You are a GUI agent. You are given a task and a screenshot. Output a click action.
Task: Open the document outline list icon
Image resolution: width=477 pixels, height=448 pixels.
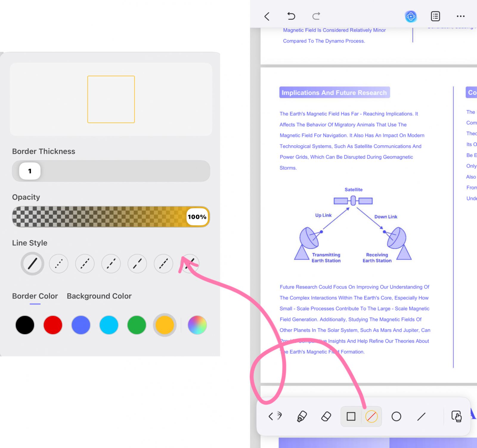click(x=436, y=16)
